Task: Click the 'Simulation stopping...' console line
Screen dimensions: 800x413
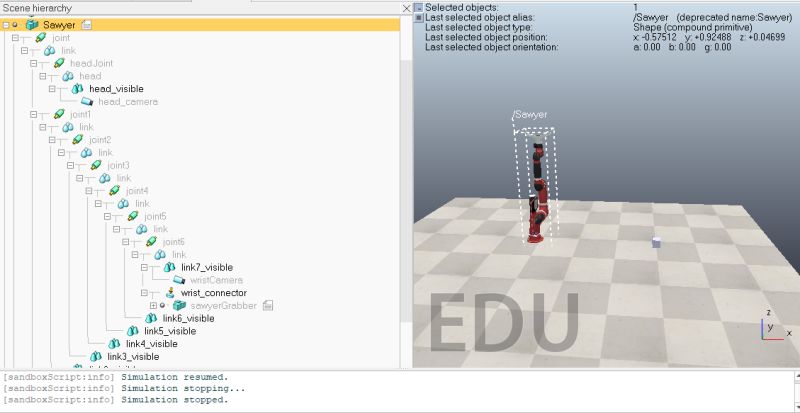Action: point(183,388)
